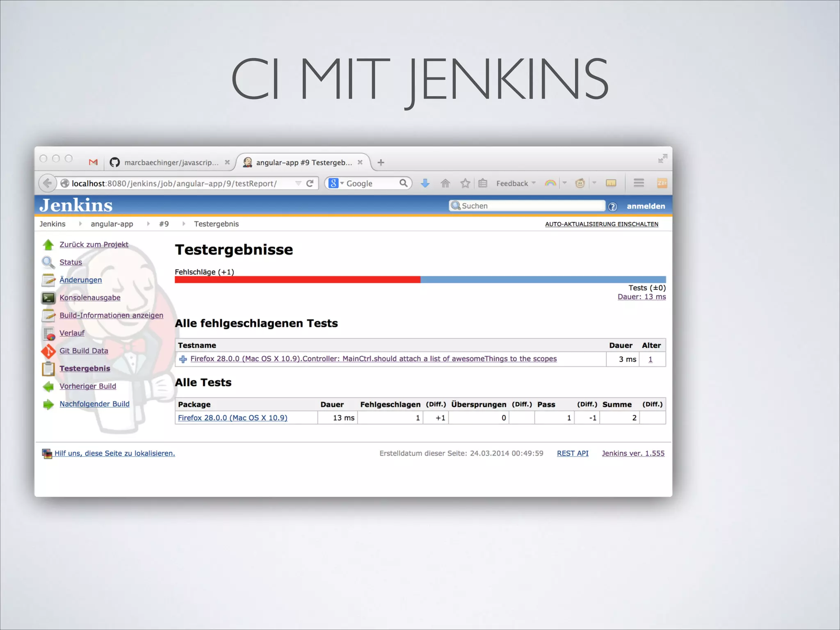Click the red failed portion of results bar
840x630 pixels.
point(297,280)
